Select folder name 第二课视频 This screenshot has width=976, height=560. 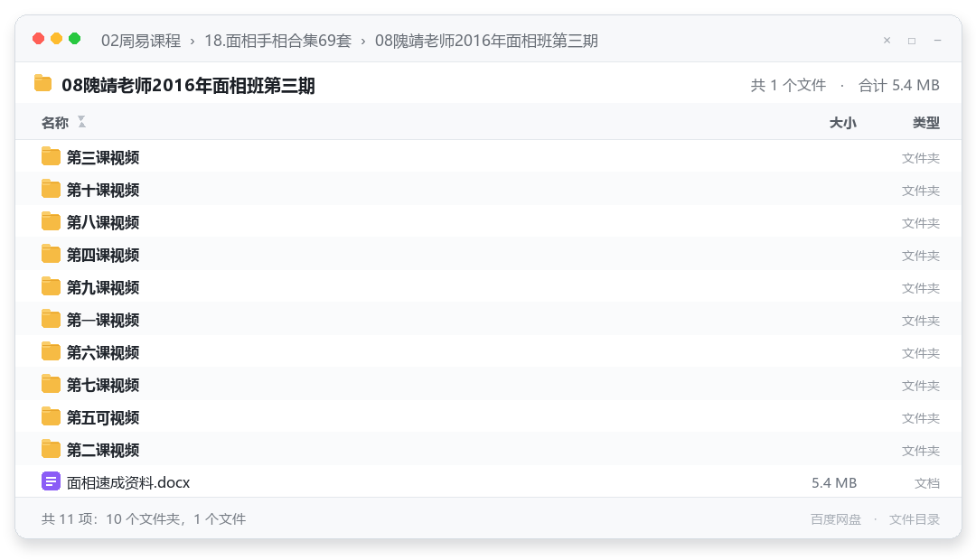coord(103,450)
